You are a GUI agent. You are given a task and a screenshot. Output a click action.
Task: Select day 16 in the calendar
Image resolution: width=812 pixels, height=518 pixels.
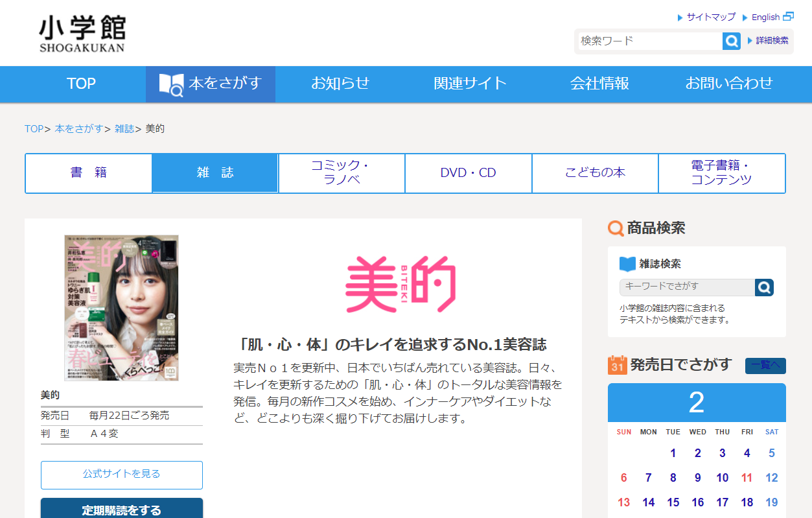point(698,502)
